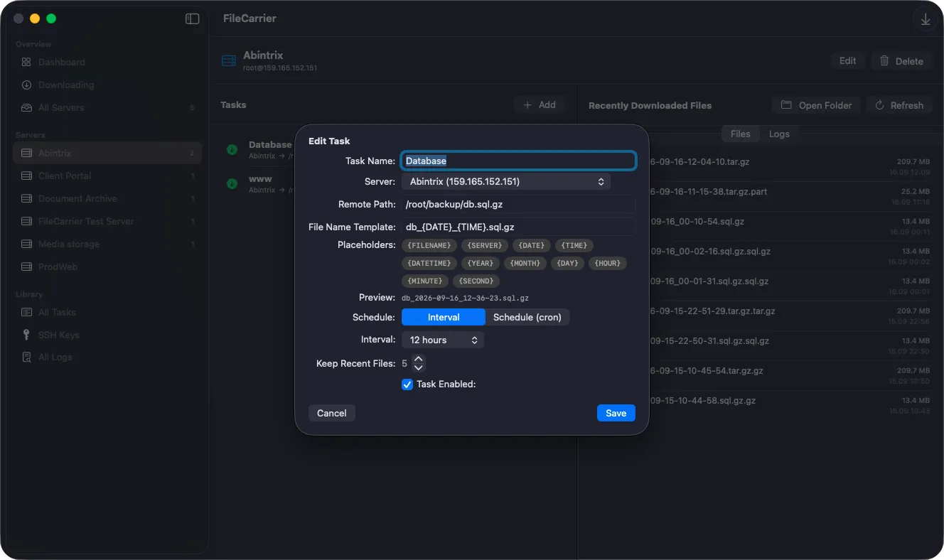
Task: Click the Cancel button
Action: [x=332, y=413]
